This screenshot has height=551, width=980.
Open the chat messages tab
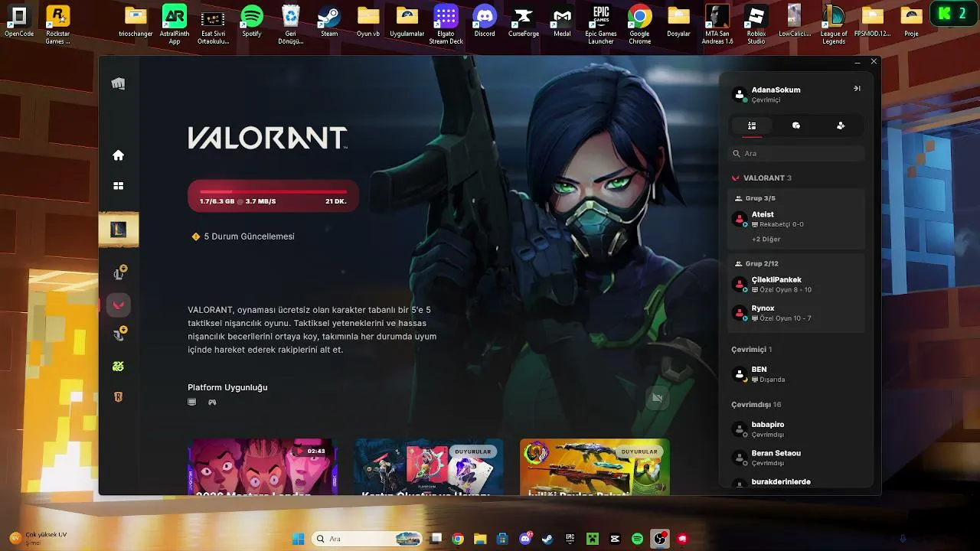click(796, 126)
